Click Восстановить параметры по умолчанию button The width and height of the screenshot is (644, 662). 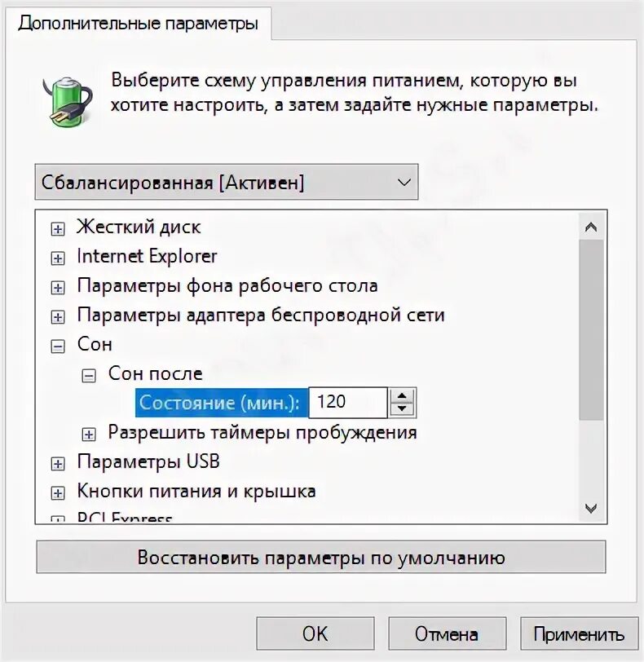(321, 557)
